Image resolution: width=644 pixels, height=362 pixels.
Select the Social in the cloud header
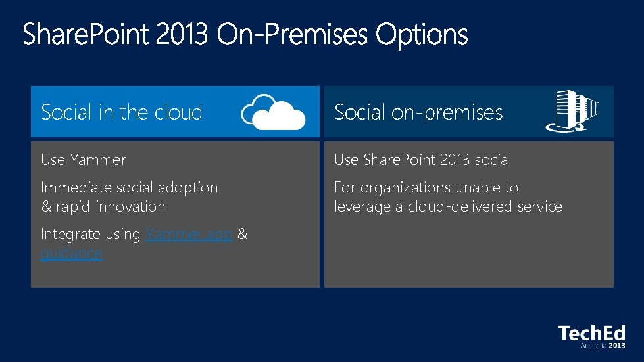(x=122, y=112)
